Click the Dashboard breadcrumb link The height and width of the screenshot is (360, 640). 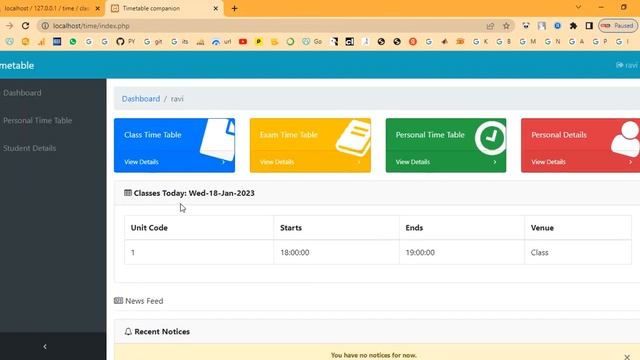141,99
